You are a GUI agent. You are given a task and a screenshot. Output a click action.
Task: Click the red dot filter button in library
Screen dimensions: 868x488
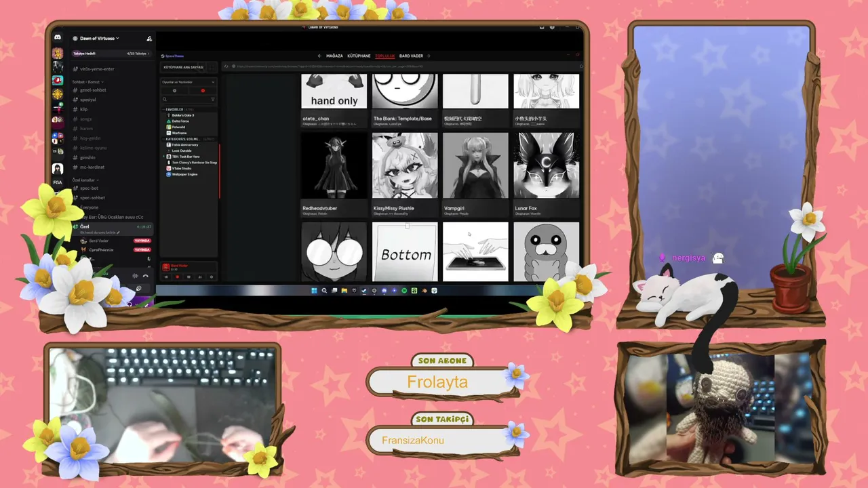pyautogui.click(x=203, y=90)
